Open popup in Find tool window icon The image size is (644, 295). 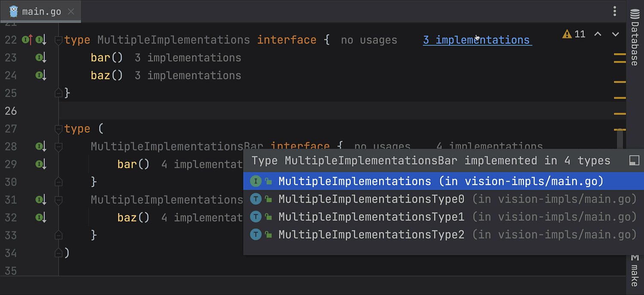pos(634,161)
